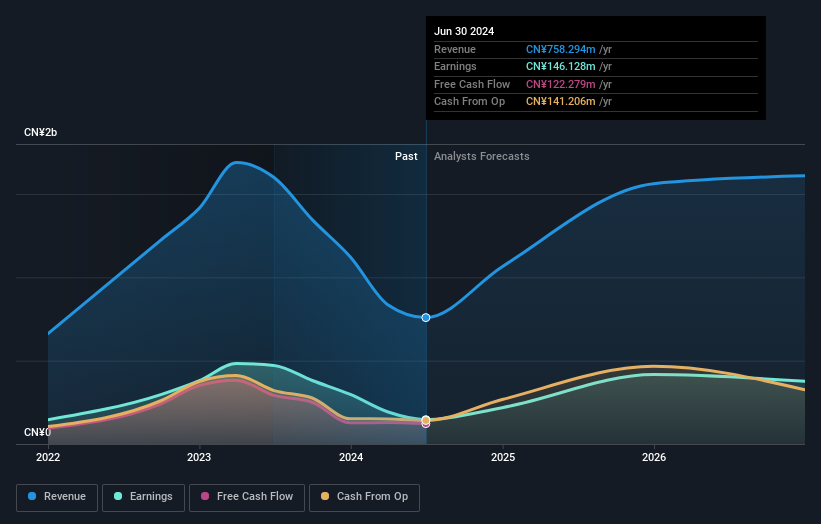This screenshot has width=821, height=524.
Task: Toggle the Earnings legend button
Action: (x=143, y=497)
